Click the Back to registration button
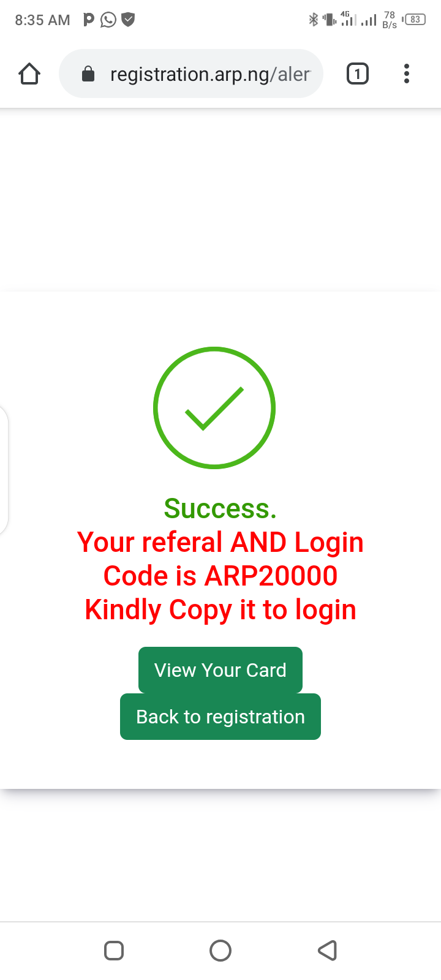Viewport: 441px width, 980px height. click(221, 717)
